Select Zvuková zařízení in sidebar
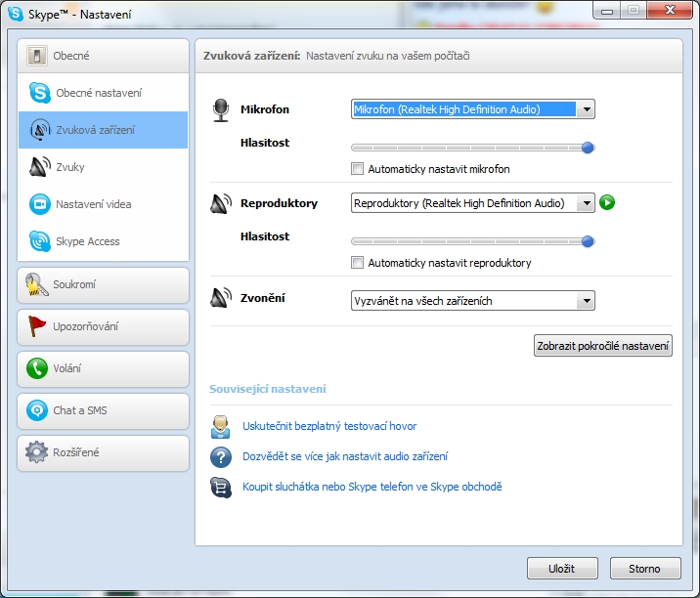 [103, 130]
